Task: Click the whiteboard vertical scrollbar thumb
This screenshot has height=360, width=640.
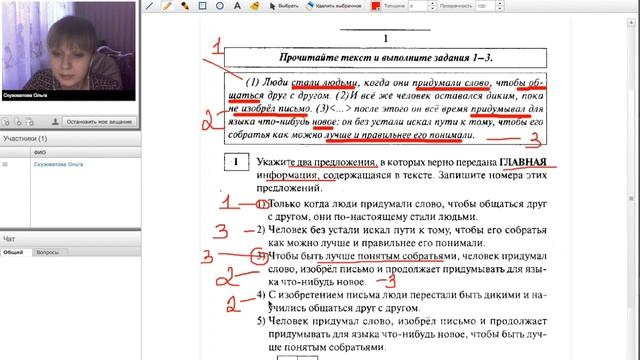Action: point(631,198)
